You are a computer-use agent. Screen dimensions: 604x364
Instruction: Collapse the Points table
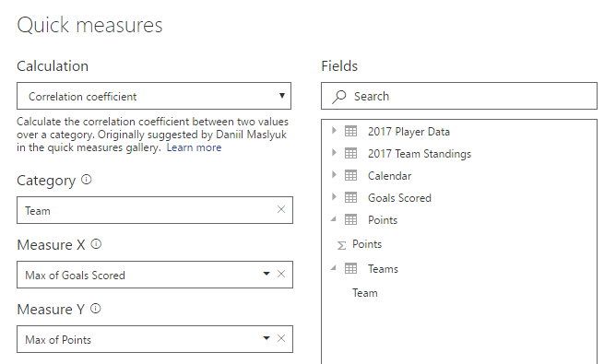pyautogui.click(x=334, y=219)
